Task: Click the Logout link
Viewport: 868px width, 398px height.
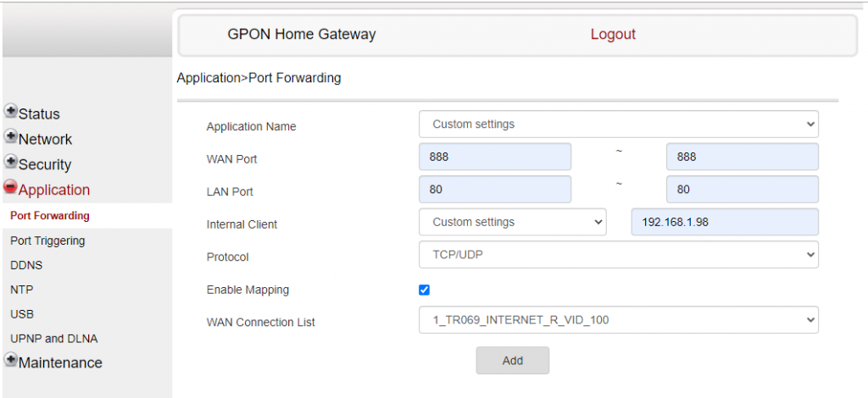Action: (613, 34)
